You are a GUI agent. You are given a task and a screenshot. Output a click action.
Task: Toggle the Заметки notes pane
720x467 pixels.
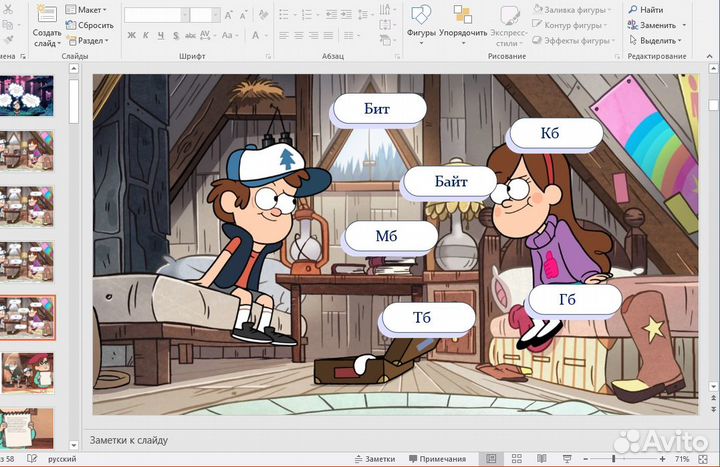coord(373,459)
